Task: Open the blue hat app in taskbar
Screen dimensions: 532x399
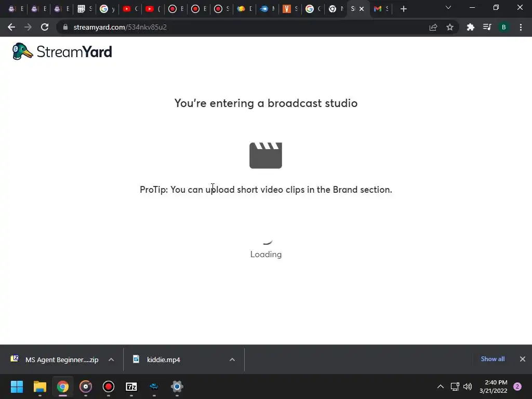Action: [154, 387]
